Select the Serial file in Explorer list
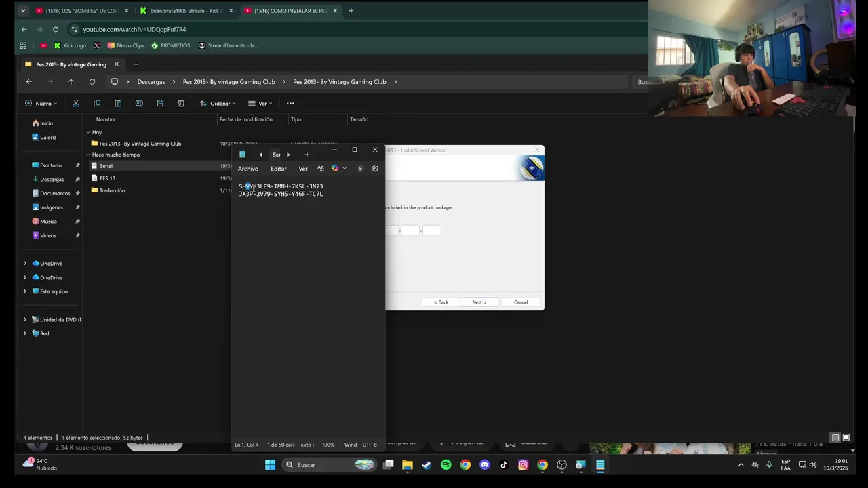 [x=106, y=166]
